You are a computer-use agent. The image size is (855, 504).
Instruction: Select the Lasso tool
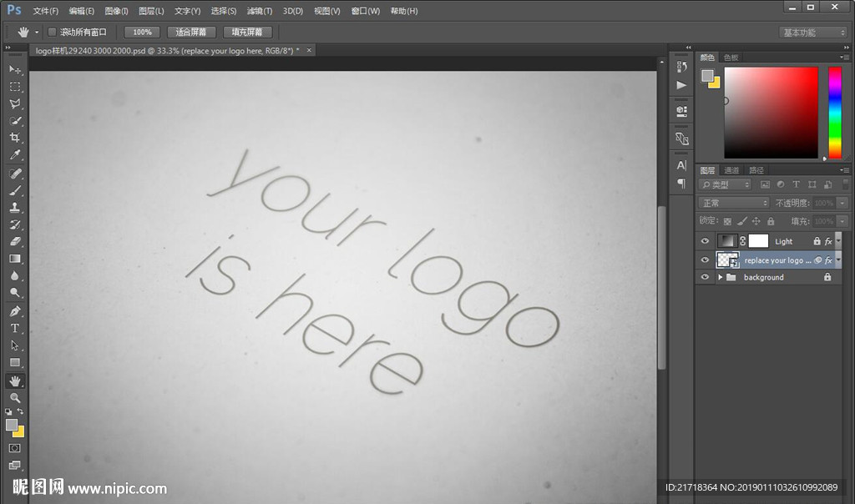(15, 103)
